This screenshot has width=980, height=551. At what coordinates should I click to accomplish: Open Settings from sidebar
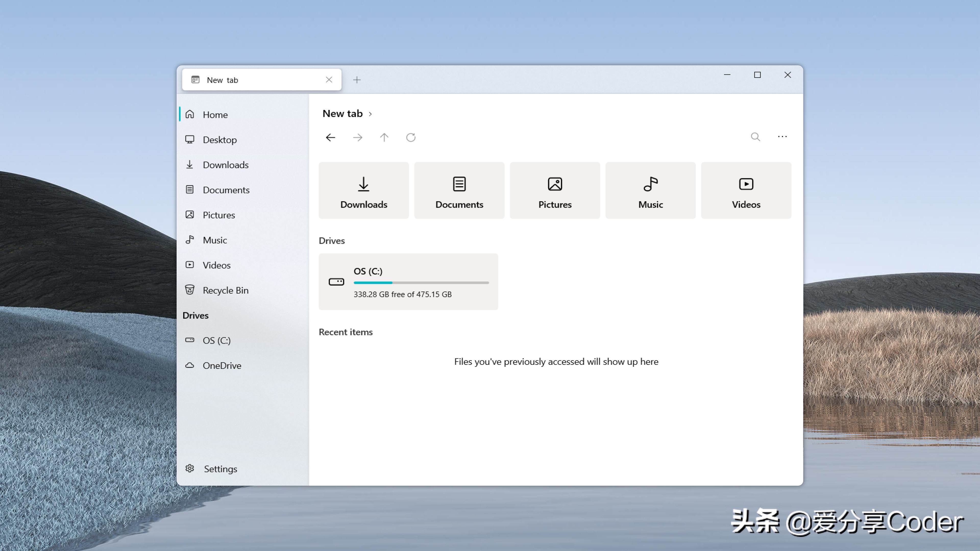pyautogui.click(x=220, y=468)
